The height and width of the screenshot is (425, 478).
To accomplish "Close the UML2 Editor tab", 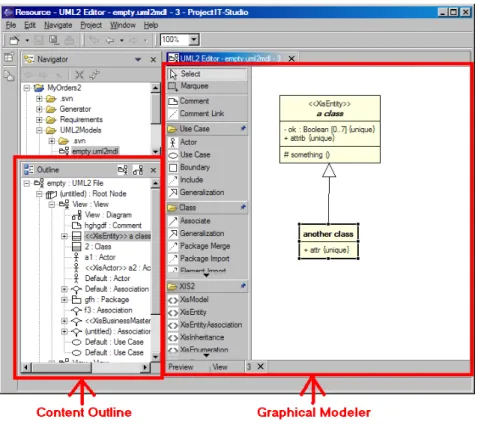I will pos(291,59).
